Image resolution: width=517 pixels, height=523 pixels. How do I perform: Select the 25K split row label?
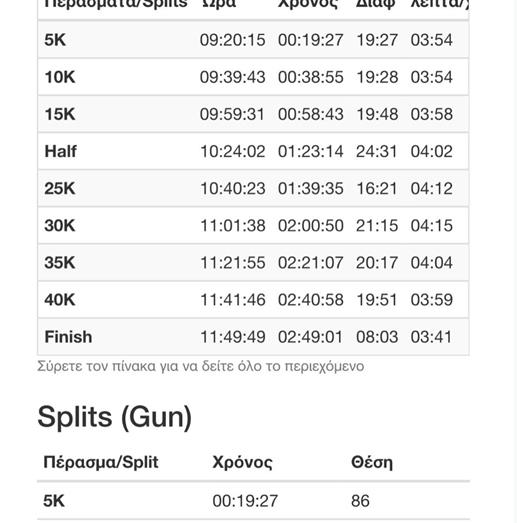(x=60, y=188)
